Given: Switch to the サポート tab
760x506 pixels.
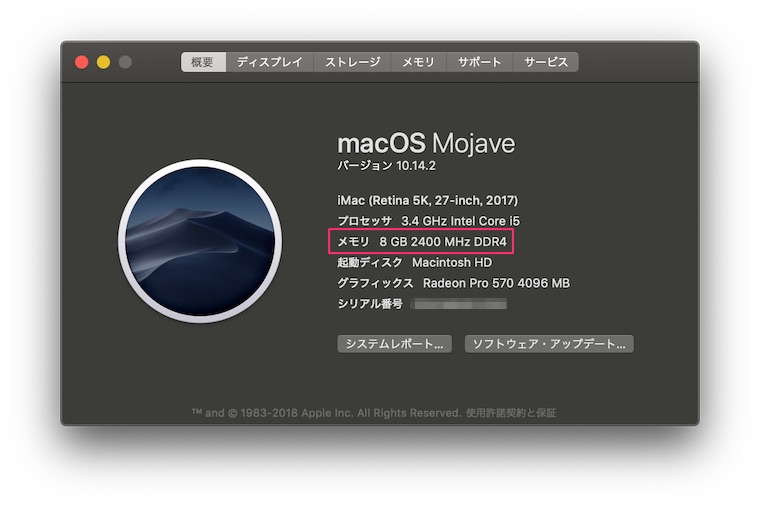Looking at the screenshot, I should coord(479,62).
